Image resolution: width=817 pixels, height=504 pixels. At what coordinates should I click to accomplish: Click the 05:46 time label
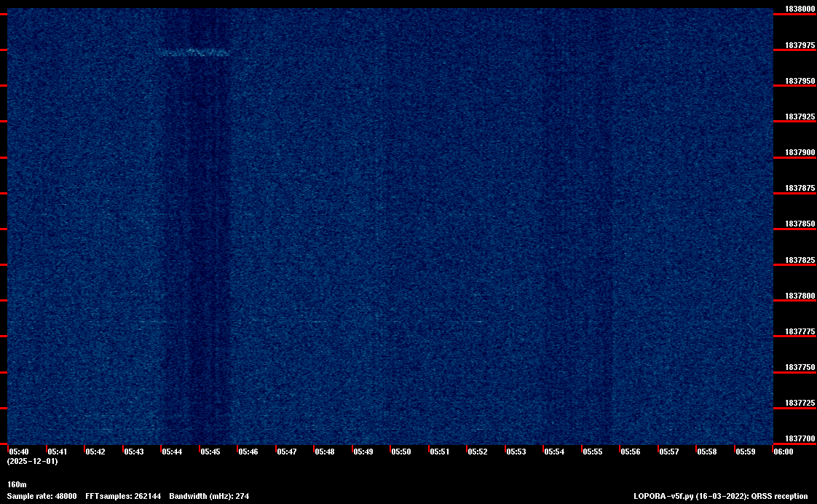tap(248, 452)
